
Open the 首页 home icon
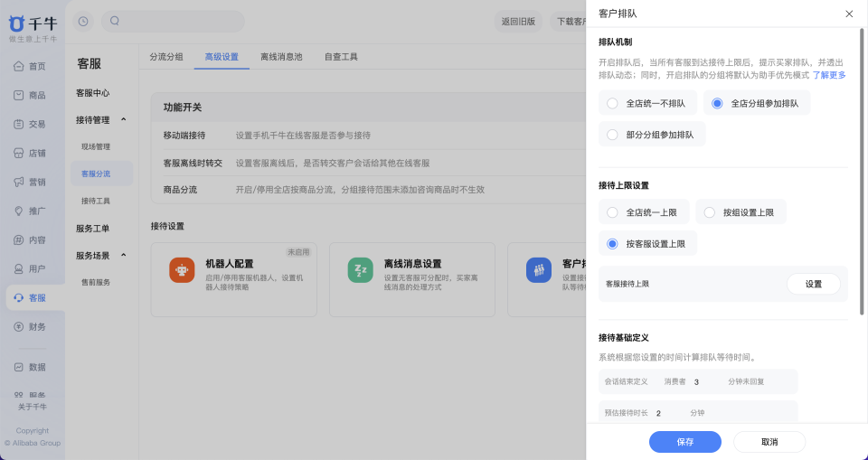(18, 67)
